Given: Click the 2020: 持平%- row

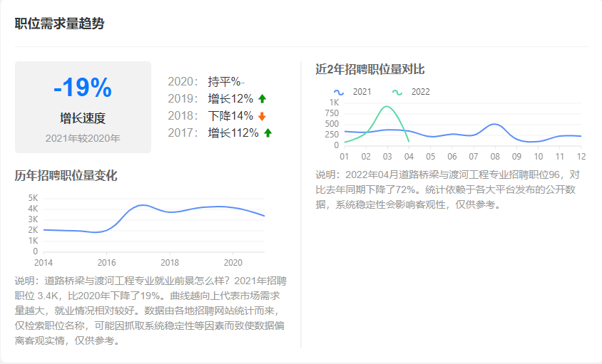Looking at the screenshot, I should tap(206, 82).
